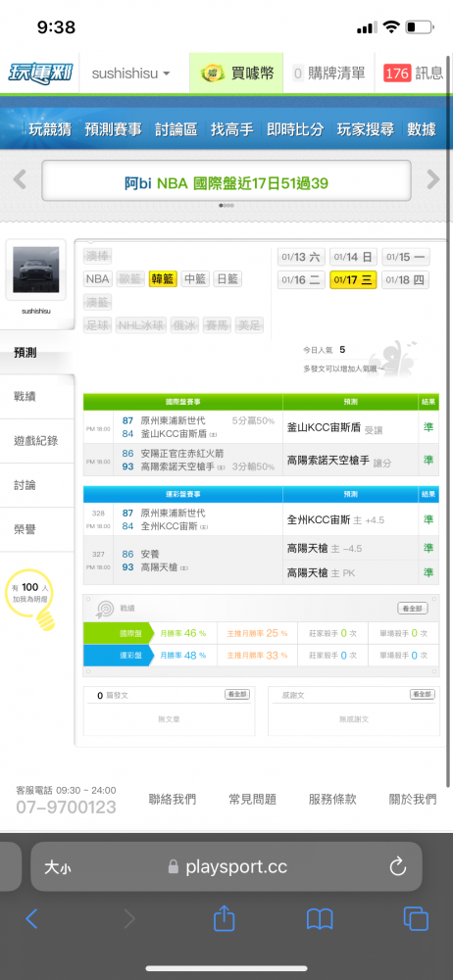The height and width of the screenshot is (980, 453).
Task: Show previous banner with left arrow
Action: [20, 180]
